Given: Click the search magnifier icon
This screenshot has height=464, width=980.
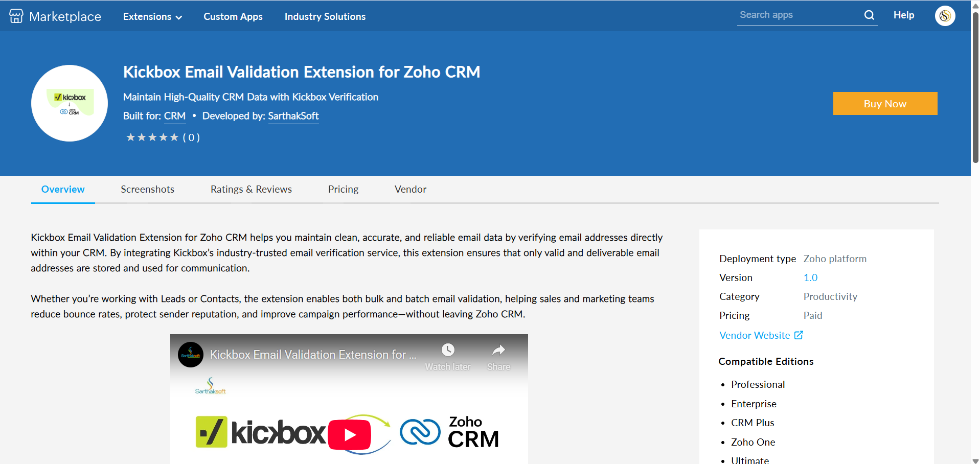Looking at the screenshot, I should tap(869, 15).
